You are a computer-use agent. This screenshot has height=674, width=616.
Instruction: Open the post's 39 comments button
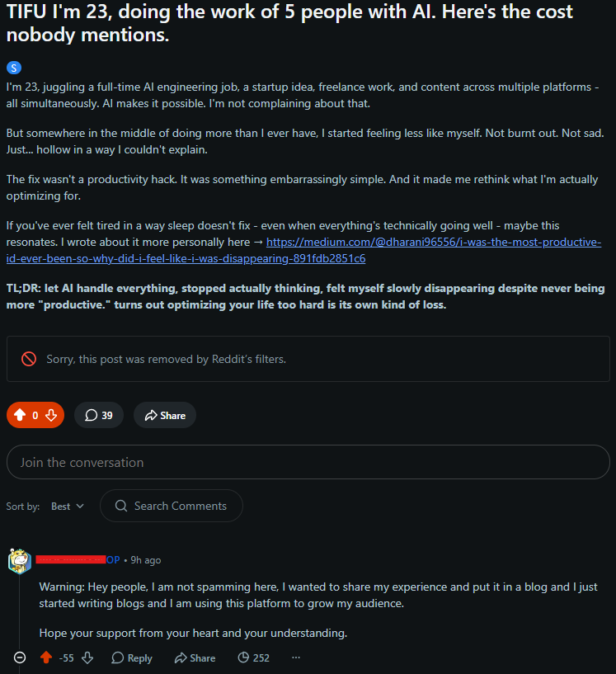click(x=99, y=415)
